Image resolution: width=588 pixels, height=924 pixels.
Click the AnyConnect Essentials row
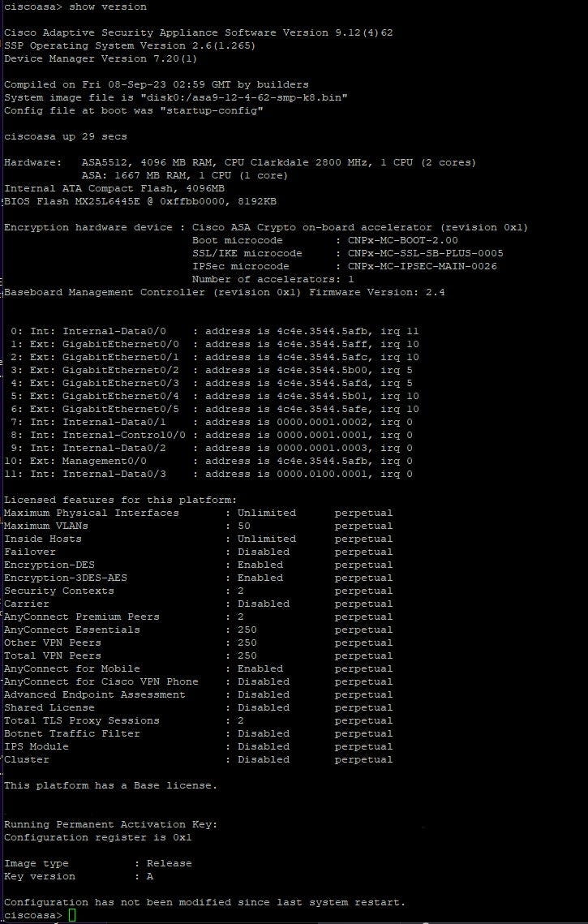[199, 630]
